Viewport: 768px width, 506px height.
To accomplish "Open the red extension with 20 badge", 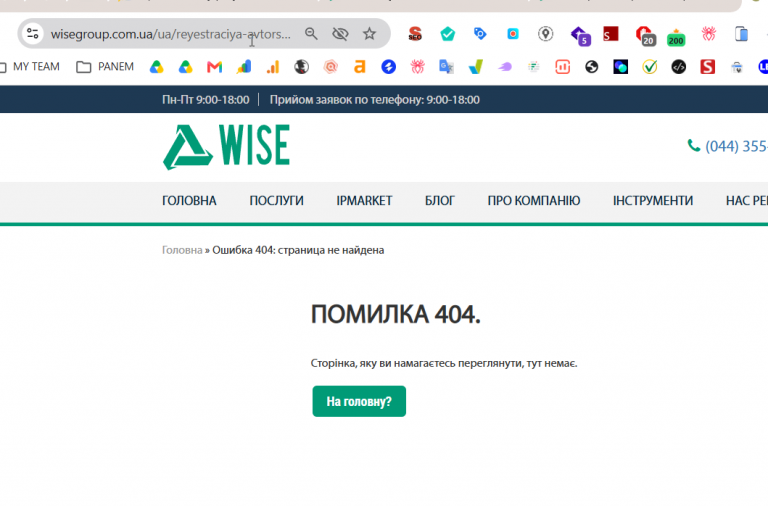I will (x=646, y=36).
